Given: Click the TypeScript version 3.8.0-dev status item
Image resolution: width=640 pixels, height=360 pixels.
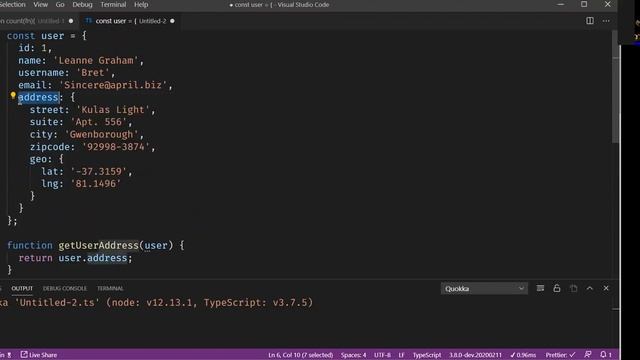Looking at the screenshot, I should tap(476, 355).
